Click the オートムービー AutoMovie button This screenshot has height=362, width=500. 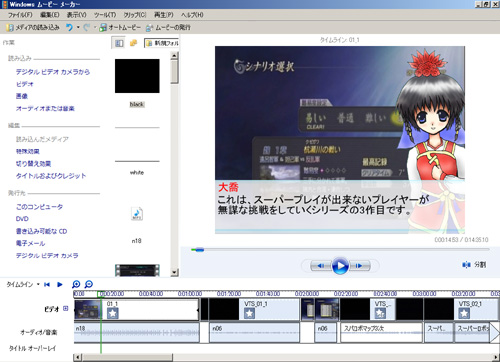(120, 28)
